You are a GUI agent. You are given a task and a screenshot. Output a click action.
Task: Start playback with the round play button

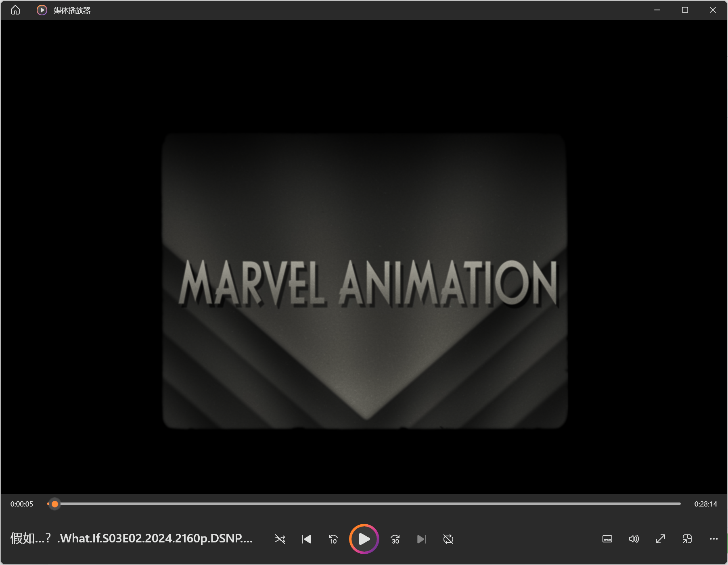pos(364,539)
